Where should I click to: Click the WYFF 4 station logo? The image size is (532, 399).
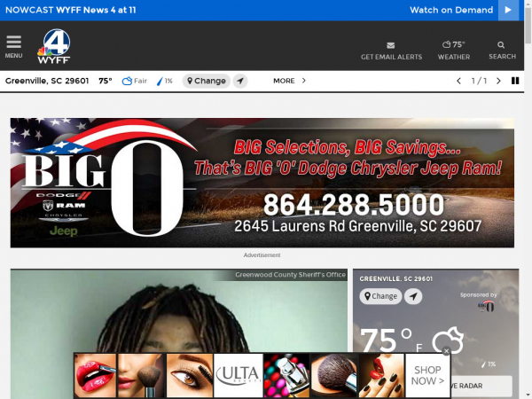click(54, 46)
